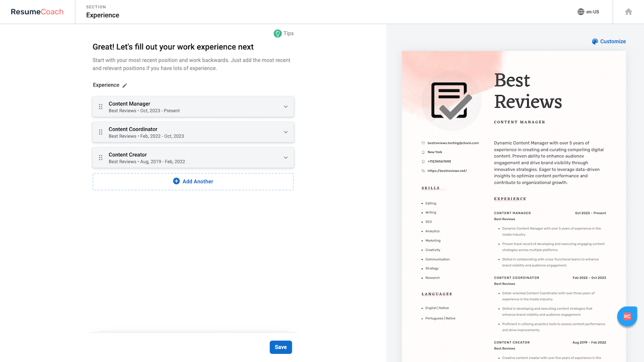This screenshot has width=644, height=362.
Task: Click the Tips icon
Action: pos(278,33)
